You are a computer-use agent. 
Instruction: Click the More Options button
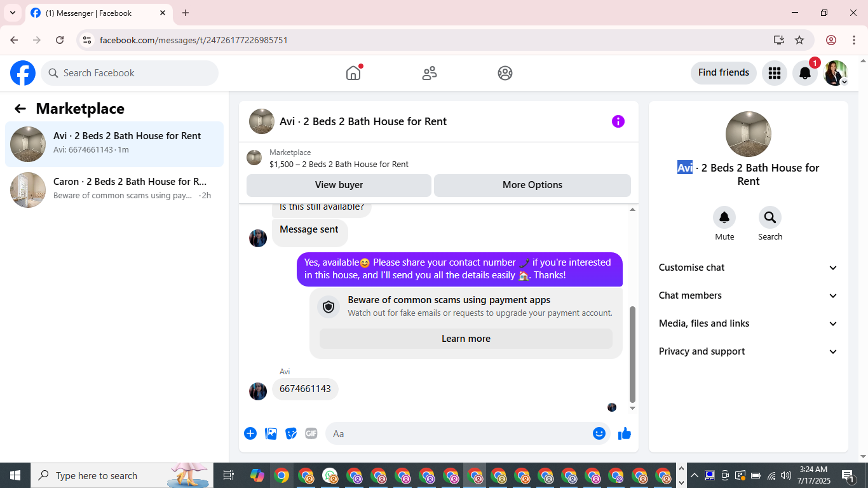point(532,185)
